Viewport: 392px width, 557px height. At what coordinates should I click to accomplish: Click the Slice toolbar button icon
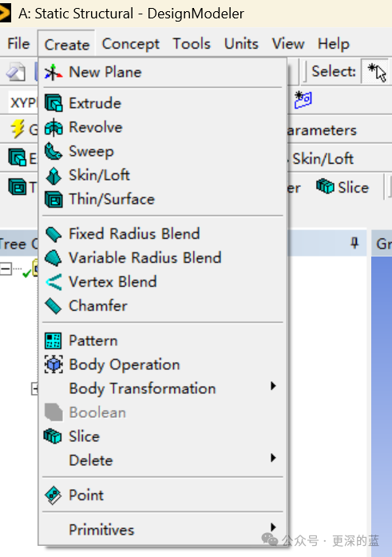[x=325, y=186]
